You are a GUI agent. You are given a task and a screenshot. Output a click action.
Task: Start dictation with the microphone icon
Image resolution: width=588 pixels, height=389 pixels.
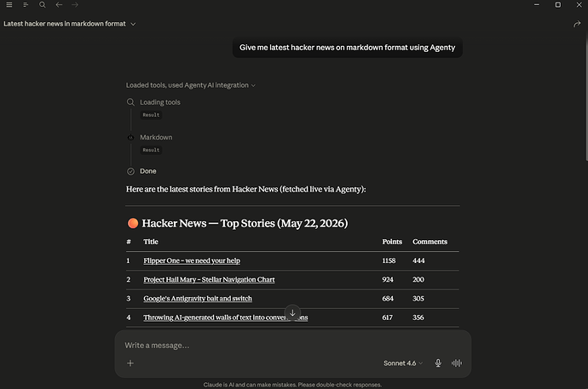coord(438,363)
